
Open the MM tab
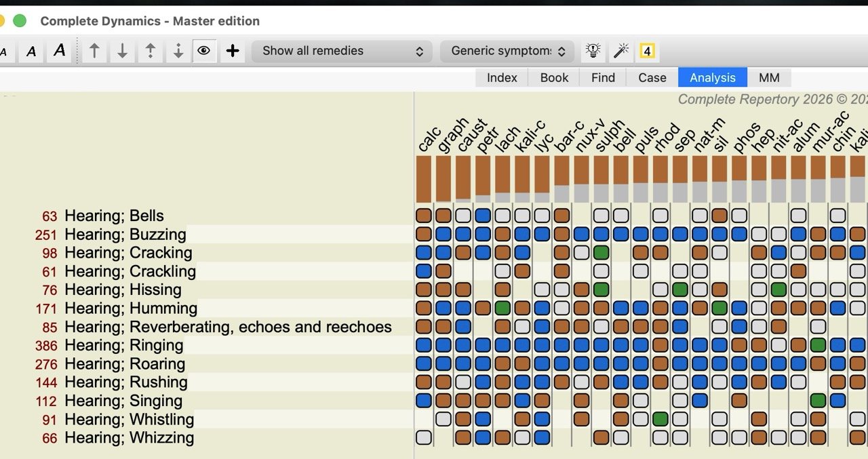click(x=769, y=77)
